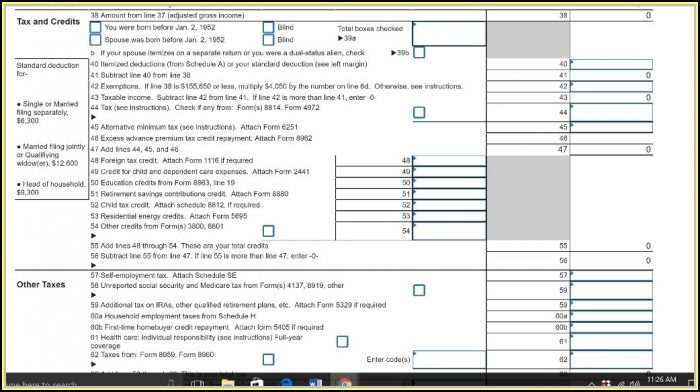Open Microsoft Word from the taskbar

[x=316, y=383]
